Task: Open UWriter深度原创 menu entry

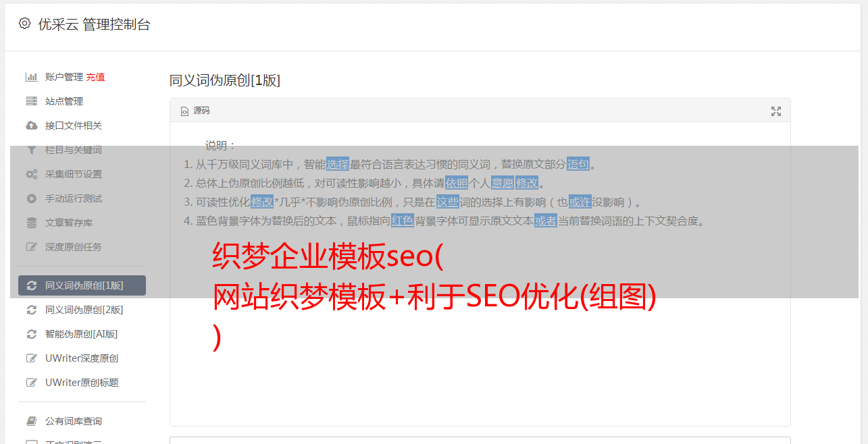Action: 82,358
